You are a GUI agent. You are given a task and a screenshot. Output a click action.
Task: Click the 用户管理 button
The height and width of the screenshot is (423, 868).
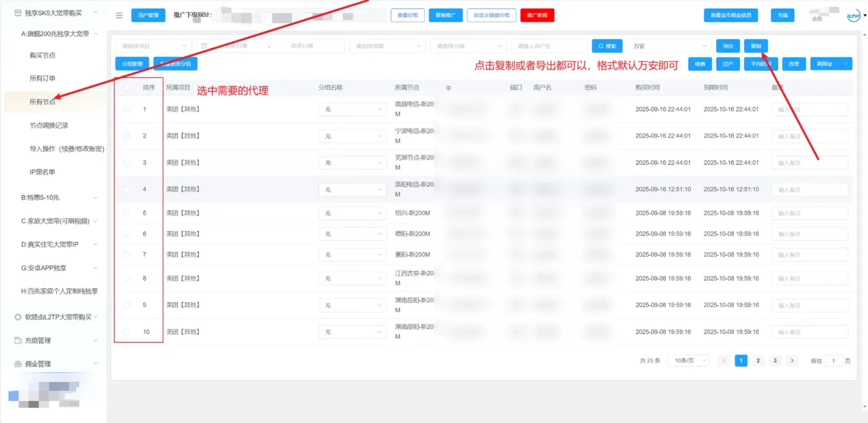tap(148, 16)
